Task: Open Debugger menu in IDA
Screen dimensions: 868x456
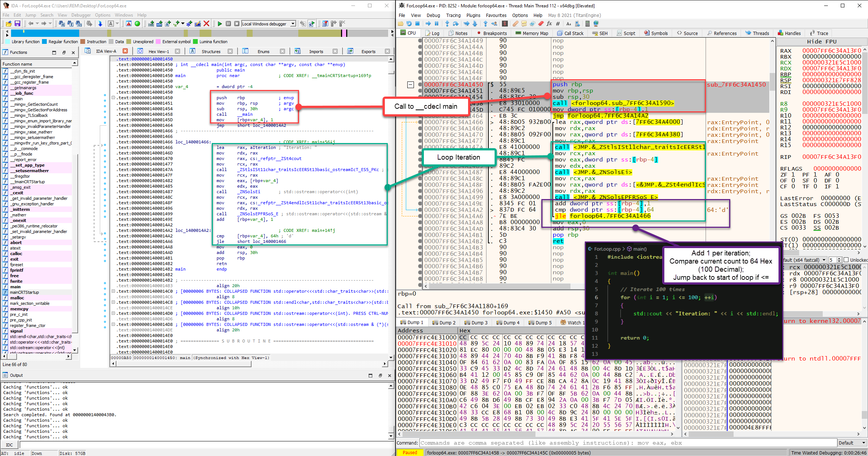Action: [81, 15]
